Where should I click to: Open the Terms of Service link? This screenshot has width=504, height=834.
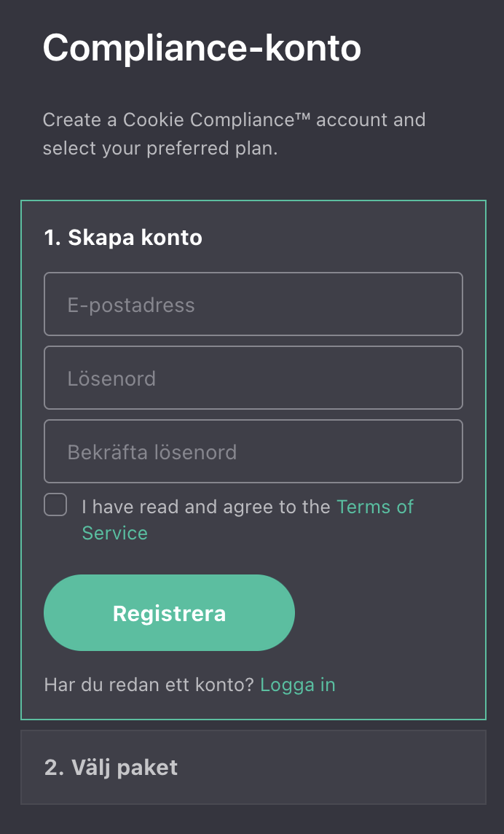[374, 507]
